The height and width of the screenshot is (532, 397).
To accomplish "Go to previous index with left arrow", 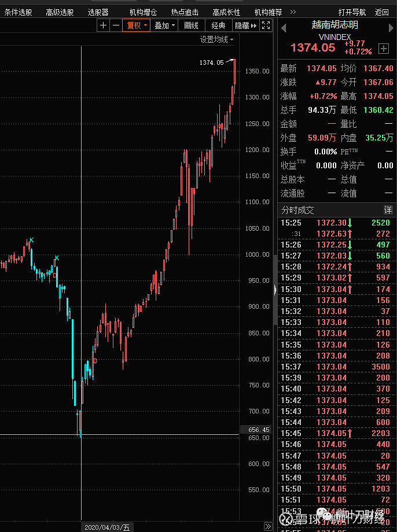I will click(284, 28).
